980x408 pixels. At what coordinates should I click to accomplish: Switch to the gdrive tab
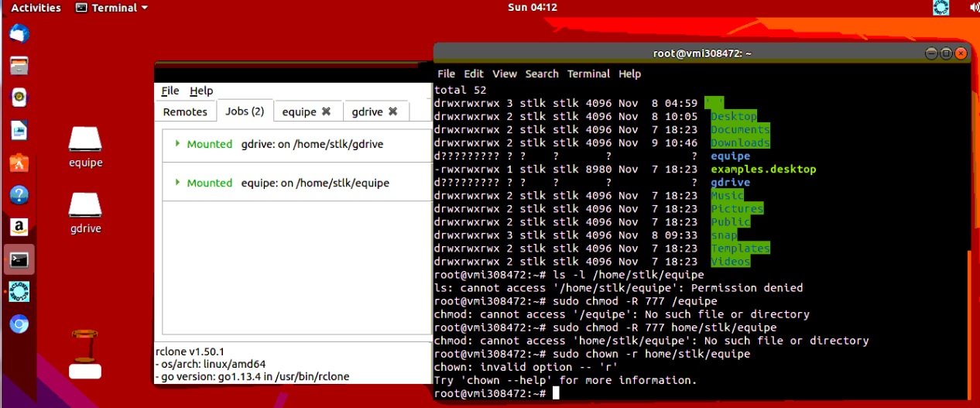pyautogui.click(x=375, y=111)
